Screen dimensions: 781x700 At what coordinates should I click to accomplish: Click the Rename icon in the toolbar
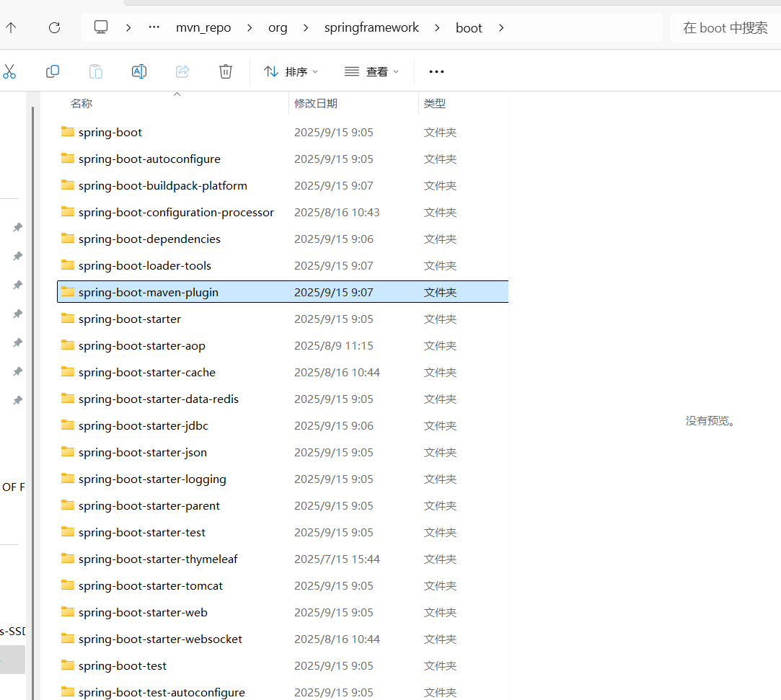click(x=138, y=71)
